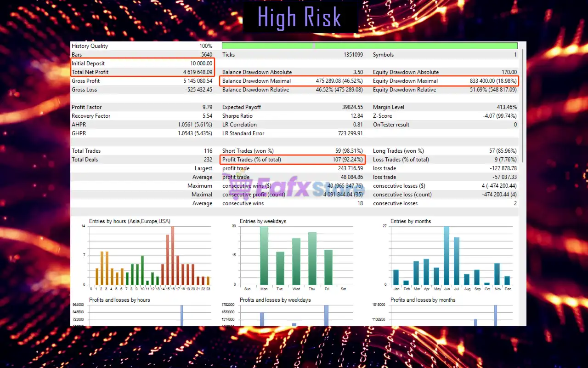The image size is (588, 368).
Task: Click the Loss Trades (% of total) label
Action: click(x=401, y=160)
